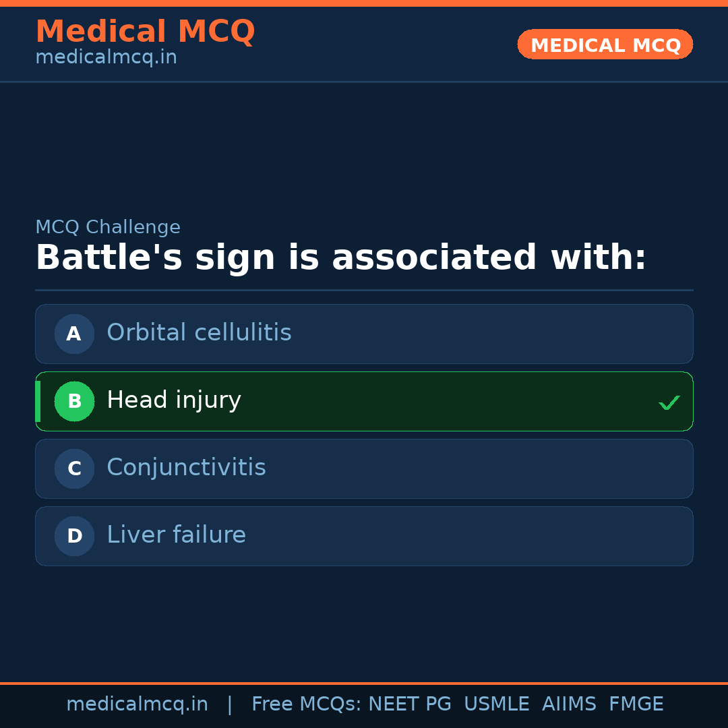Viewport: 728px width, 728px height.
Task: Click the green accent bar beside option B
Action: click(x=38, y=401)
